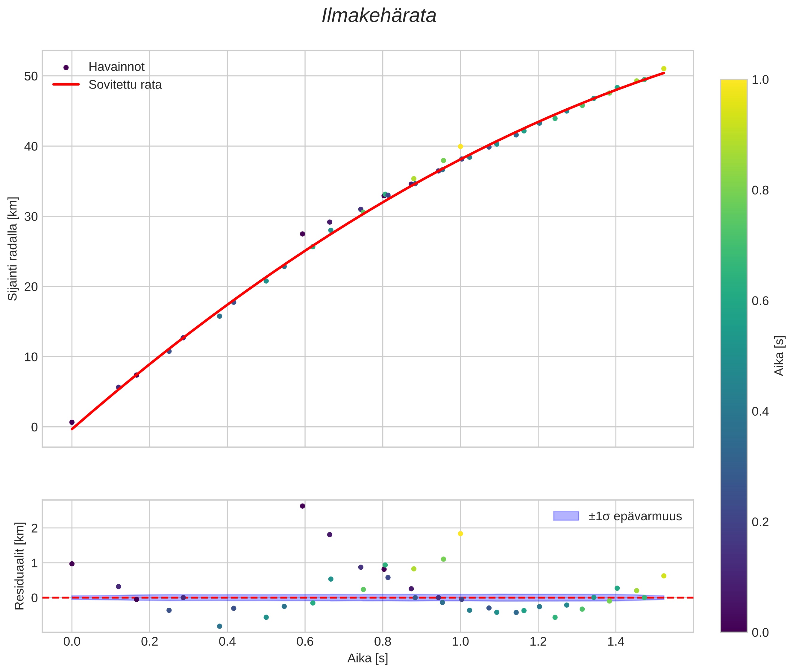Image resolution: width=793 pixels, height=672 pixels.
Task: Click the first observation point at time 0.0
Action: [x=72, y=422]
